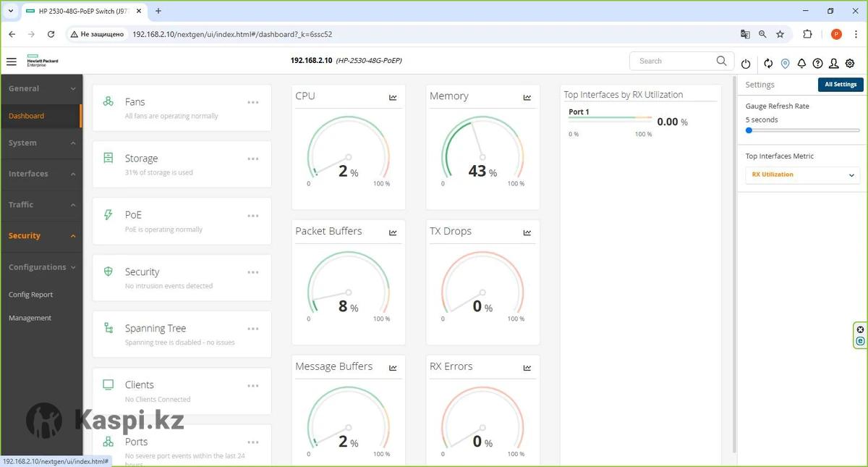Expand the Traffic menu section
The height and width of the screenshot is (467, 868).
tap(41, 205)
